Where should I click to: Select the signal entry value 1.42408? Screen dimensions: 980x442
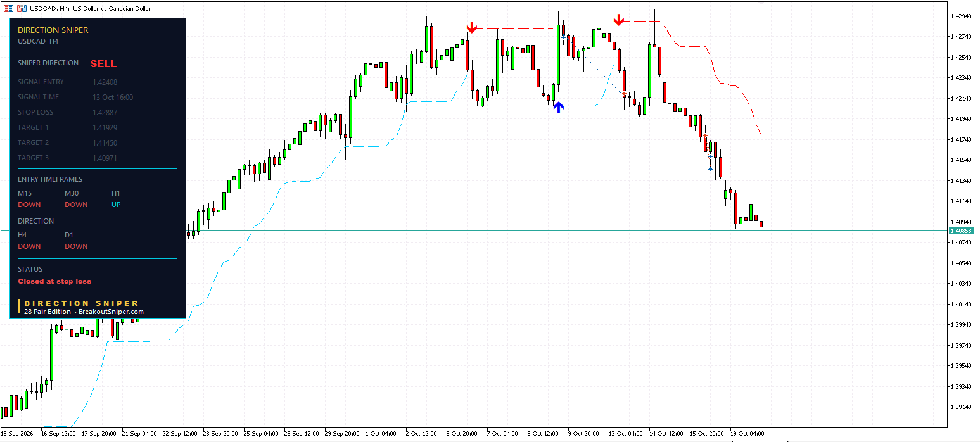[105, 82]
